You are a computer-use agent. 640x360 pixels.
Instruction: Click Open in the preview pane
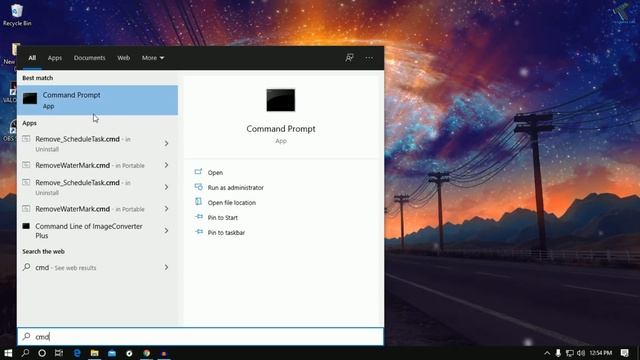click(x=215, y=173)
